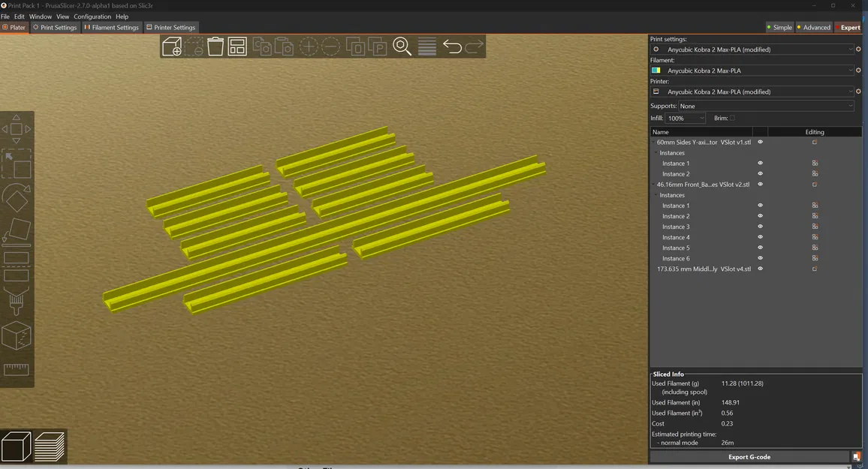The image size is (868, 469).
Task: Open the Filament preset dropdown
Action: click(752, 71)
